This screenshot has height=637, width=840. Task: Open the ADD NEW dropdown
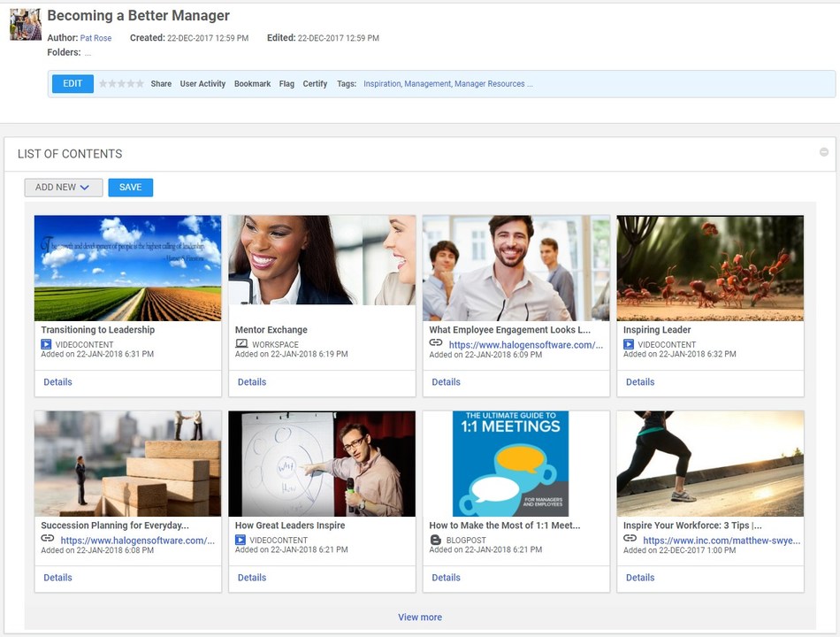click(x=63, y=187)
